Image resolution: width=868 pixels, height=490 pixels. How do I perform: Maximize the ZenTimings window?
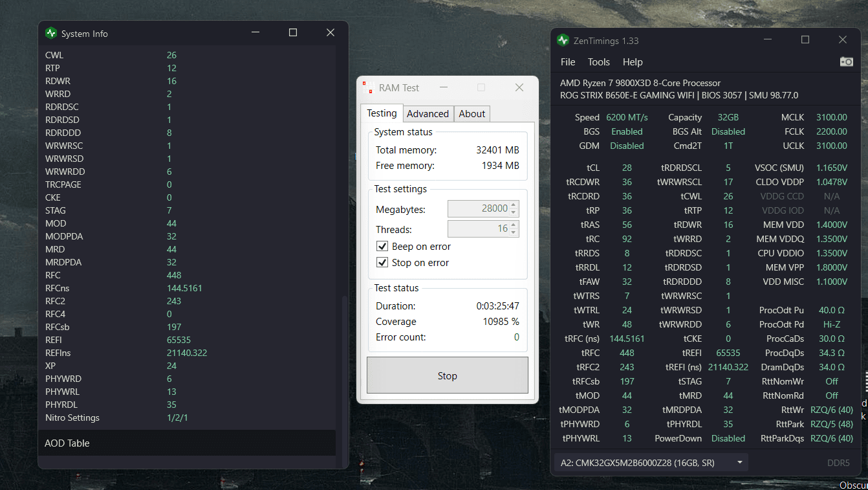pyautogui.click(x=805, y=39)
